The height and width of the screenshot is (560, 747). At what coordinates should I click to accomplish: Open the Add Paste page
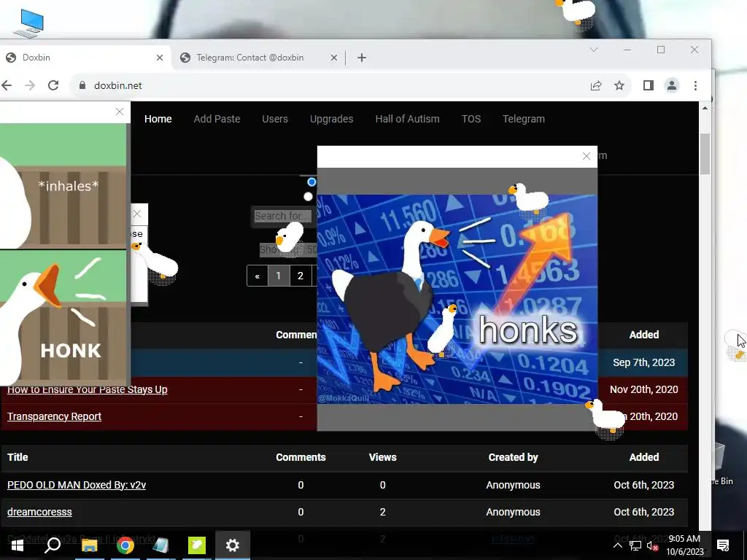click(217, 119)
